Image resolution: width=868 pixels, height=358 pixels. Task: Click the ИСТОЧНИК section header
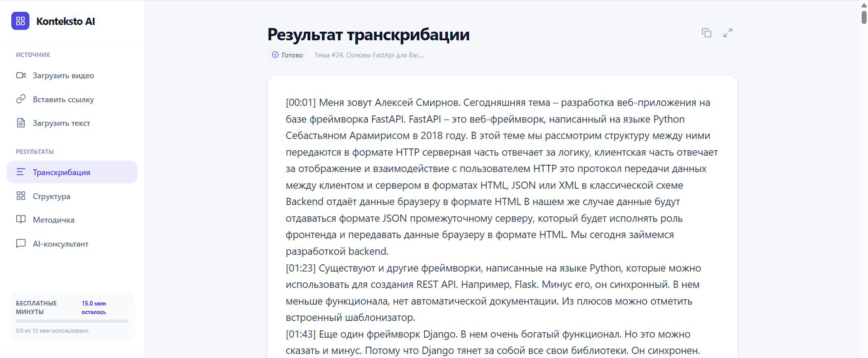(33, 55)
